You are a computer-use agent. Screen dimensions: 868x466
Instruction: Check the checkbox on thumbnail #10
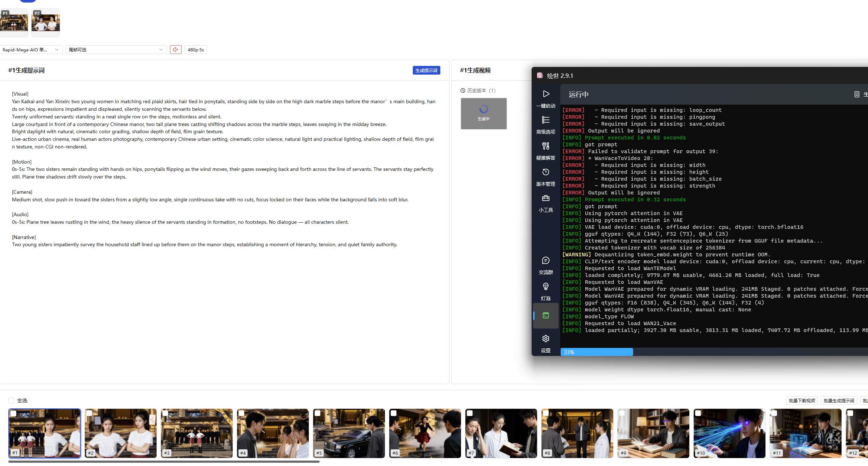698,413
